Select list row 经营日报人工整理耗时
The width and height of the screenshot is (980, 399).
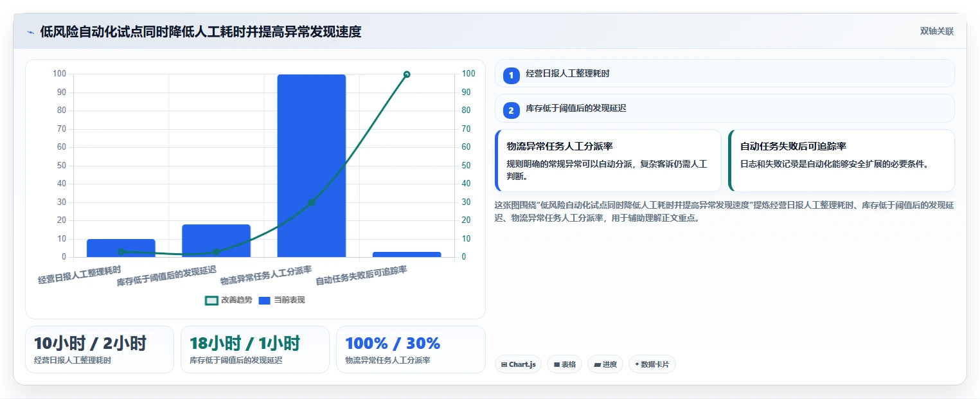[724, 73]
